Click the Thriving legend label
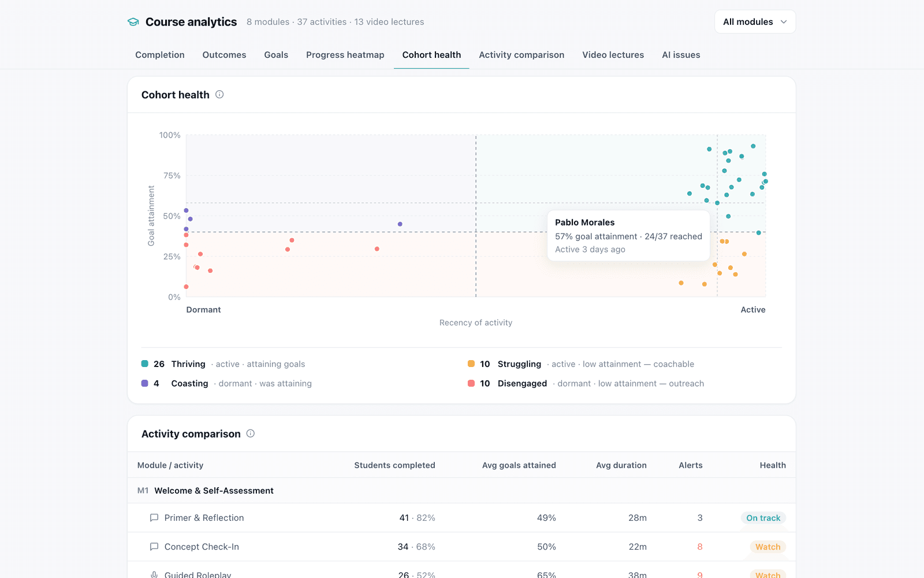The height and width of the screenshot is (578, 924). (x=188, y=364)
